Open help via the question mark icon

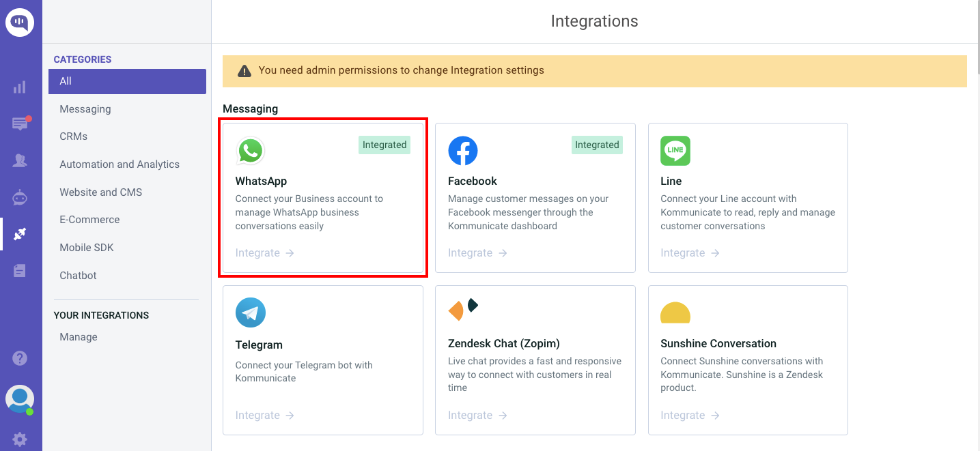click(x=20, y=358)
